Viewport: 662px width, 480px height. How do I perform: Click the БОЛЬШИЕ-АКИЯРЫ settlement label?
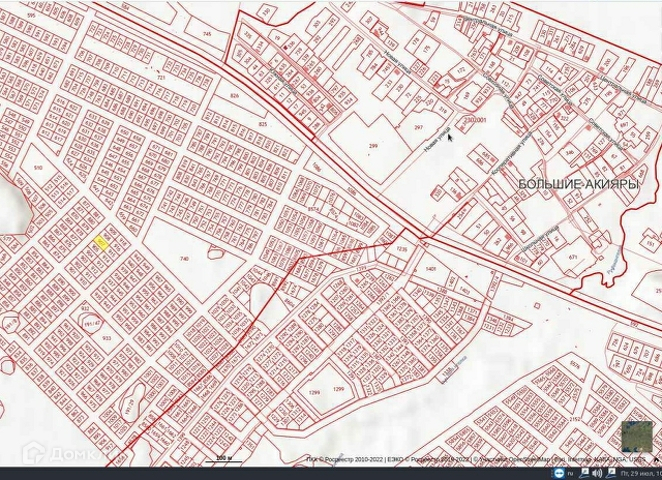click(x=578, y=186)
